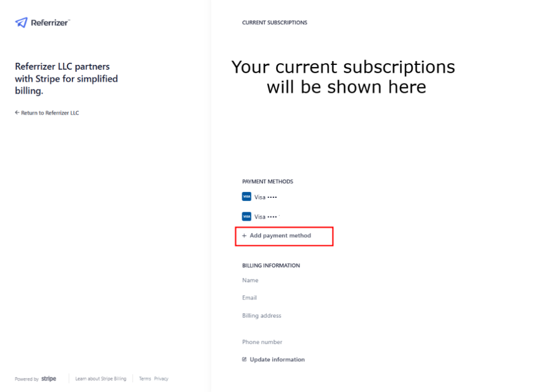Select the second Visa card icon
Viewport: 545px width, 392px height.
246,216
